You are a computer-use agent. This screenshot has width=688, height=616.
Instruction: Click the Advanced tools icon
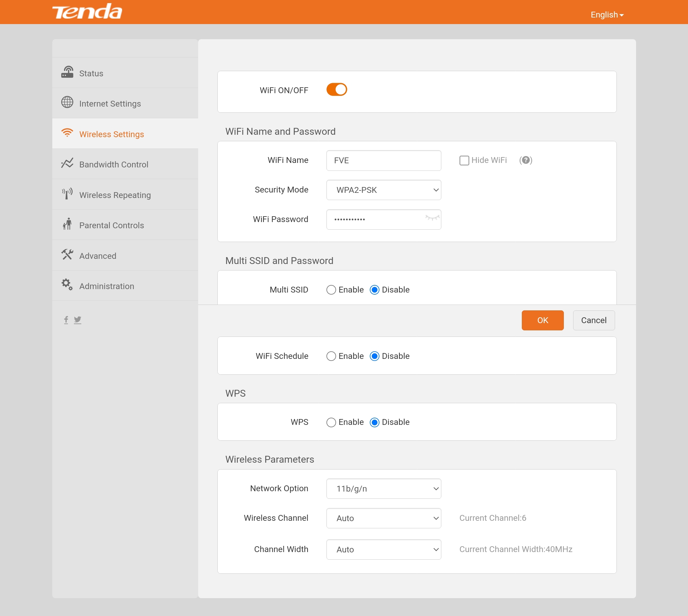pyautogui.click(x=67, y=255)
